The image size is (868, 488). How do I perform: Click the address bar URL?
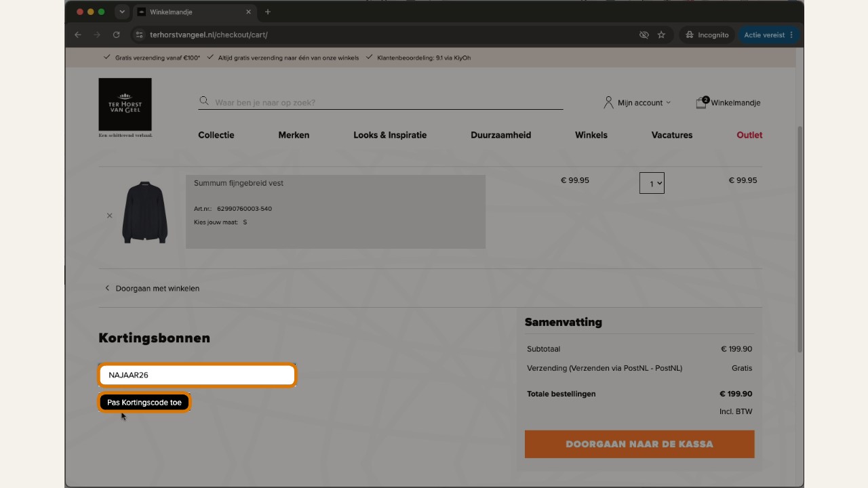(209, 35)
